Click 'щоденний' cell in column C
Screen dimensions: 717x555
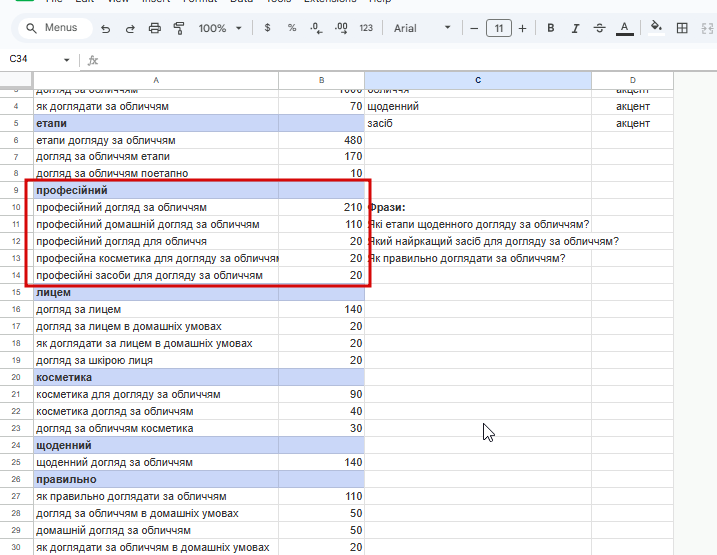click(478, 107)
